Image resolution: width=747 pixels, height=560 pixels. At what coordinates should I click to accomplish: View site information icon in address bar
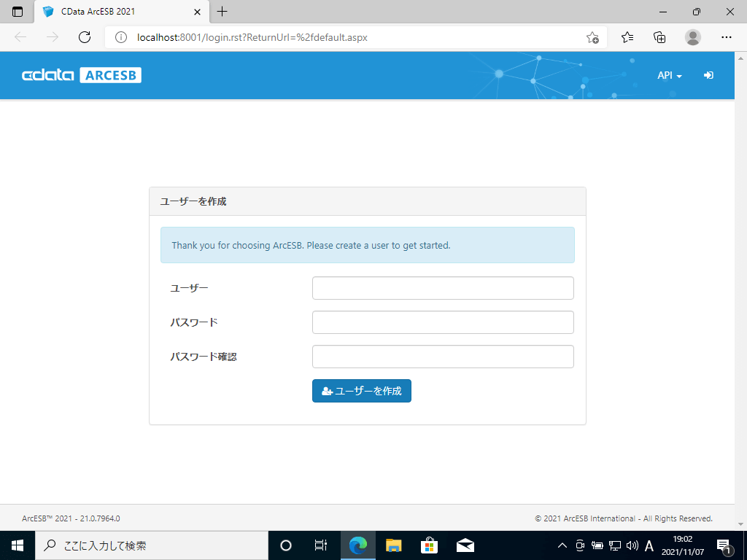(x=121, y=37)
